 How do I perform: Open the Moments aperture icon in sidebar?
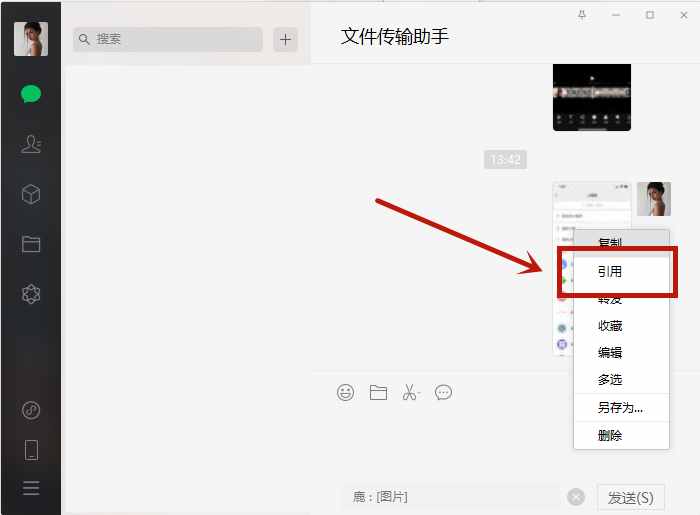[31, 294]
